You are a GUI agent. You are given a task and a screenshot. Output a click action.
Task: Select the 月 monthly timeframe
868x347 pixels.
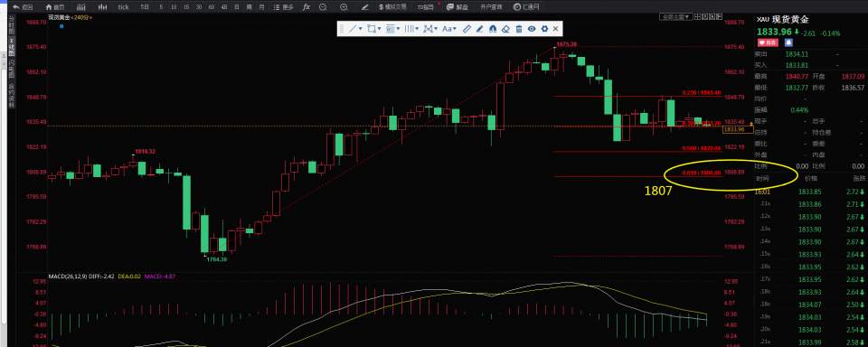point(262,7)
